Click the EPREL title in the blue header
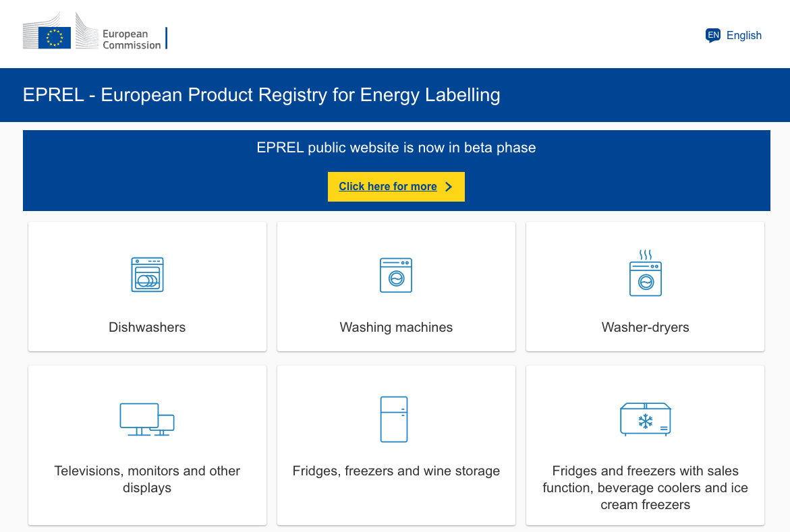 click(262, 95)
